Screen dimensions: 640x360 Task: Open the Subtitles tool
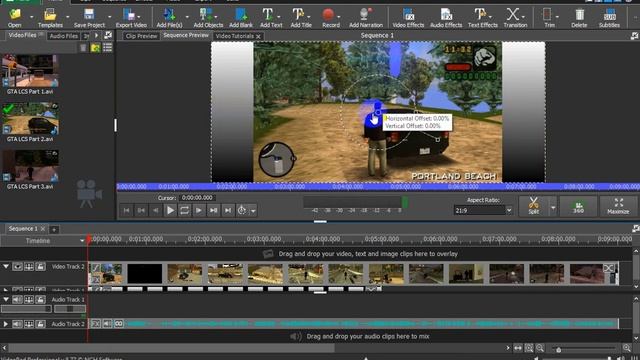(x=609, y=18)
